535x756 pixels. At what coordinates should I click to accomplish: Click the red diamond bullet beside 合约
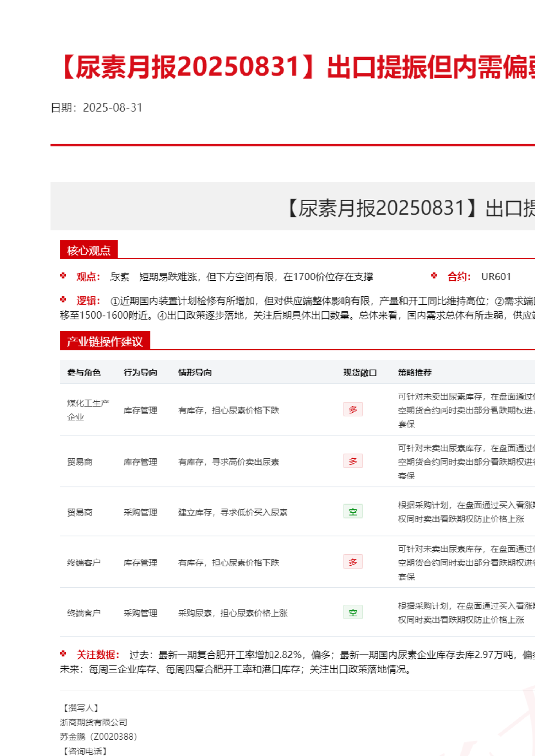[x=434, y=276]
